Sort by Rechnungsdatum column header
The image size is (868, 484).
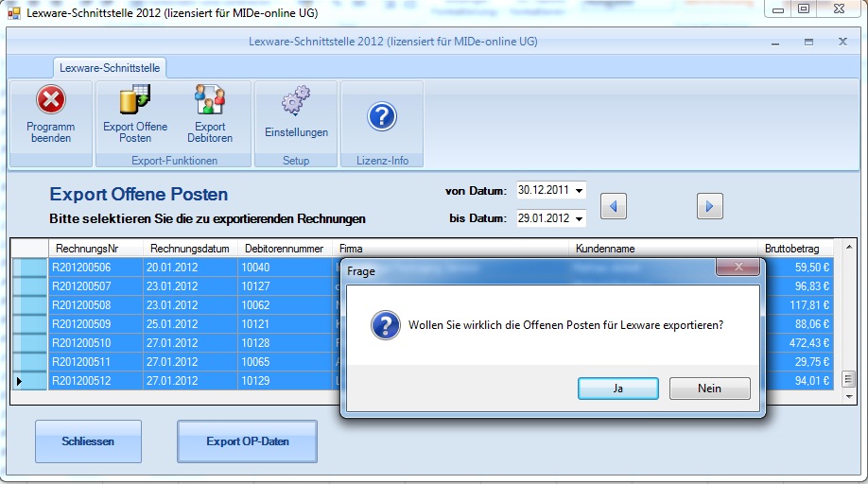tap(190, 249)
